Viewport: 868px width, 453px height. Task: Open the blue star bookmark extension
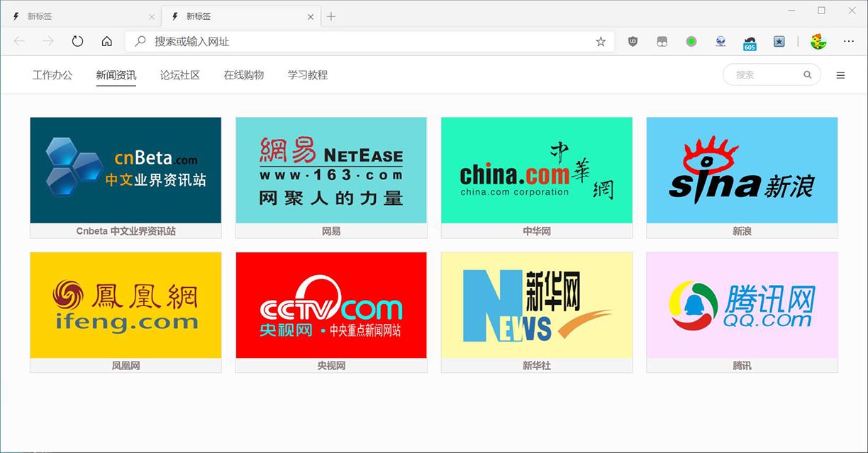779,42
